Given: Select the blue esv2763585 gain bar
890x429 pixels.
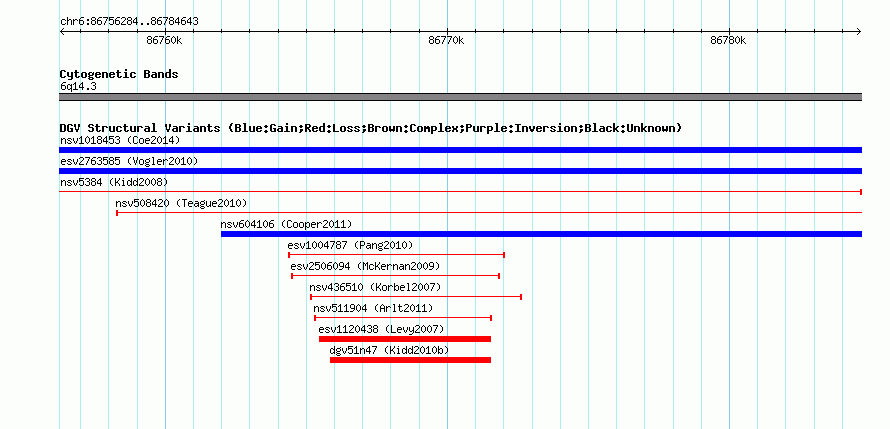Looking at the screenshot, I should coord(460,171).
